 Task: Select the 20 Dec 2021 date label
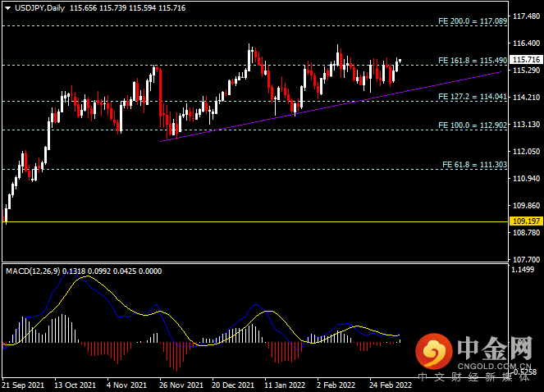[x=233, y=385]
